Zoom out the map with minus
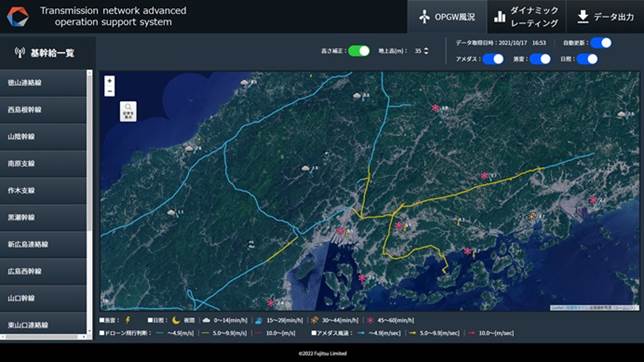644x362 pixels. coord(109,91)
